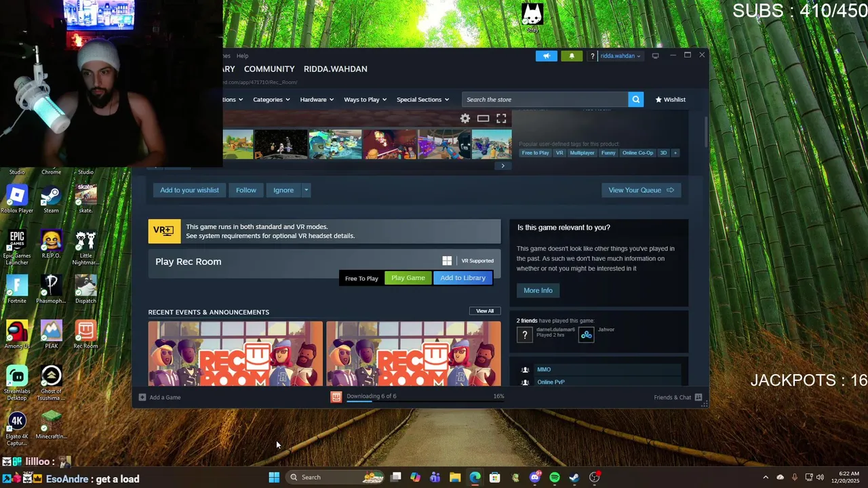Click Windows Start button

coord(274,477)
